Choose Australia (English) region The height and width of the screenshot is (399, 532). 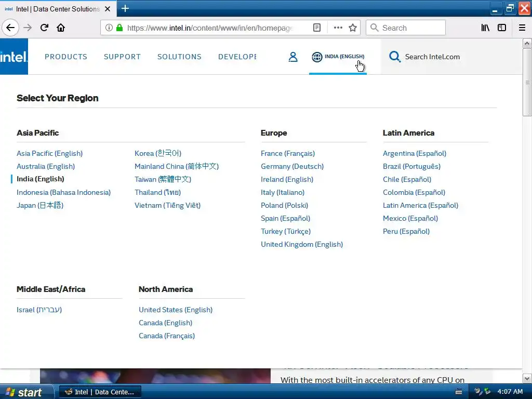pos(46,166)
